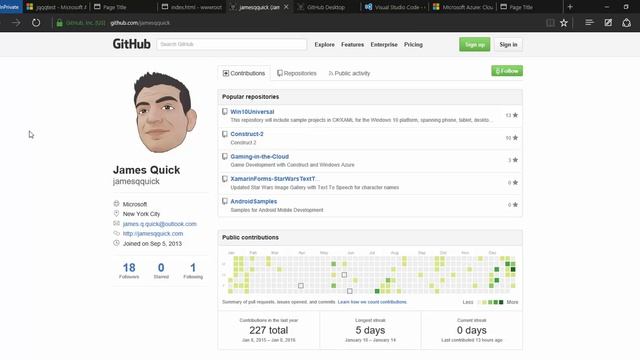Click the Sign in button
Viewport: 640px width, 360px height.
(508, 44)
